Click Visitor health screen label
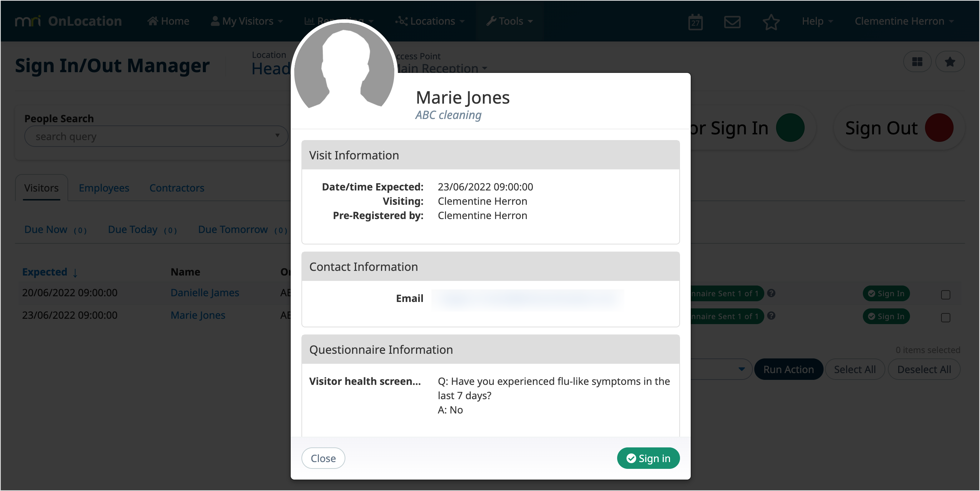This screenshot has width=980, height=491. 365,381
